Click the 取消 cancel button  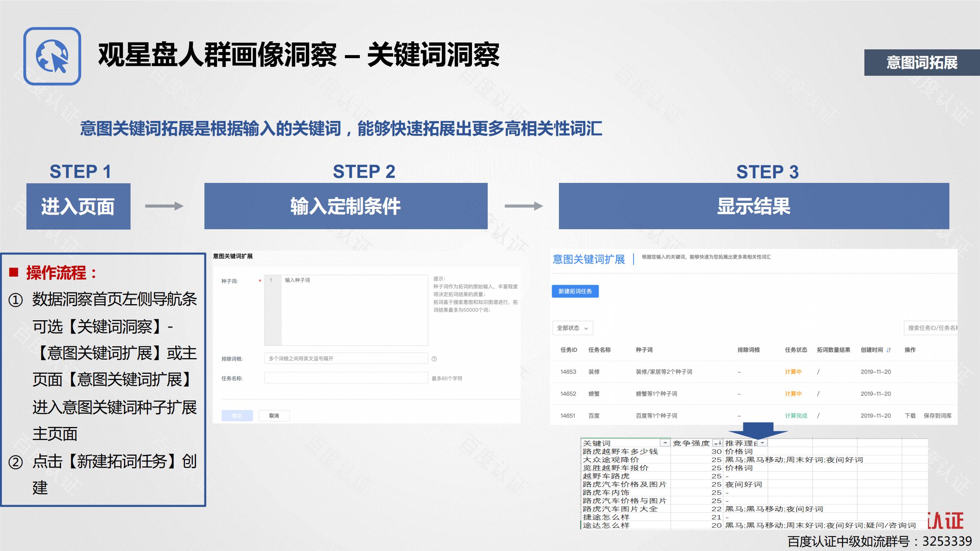(x=274, y=416)
